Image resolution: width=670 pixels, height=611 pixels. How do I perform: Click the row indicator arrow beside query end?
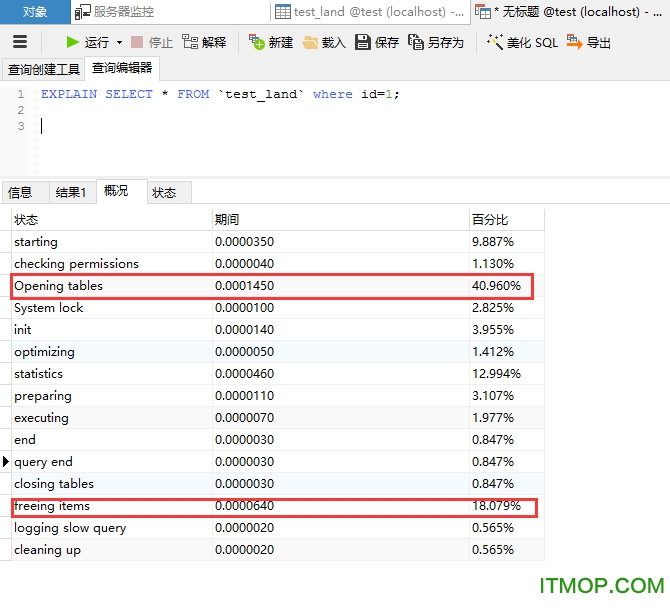[x=6, y=461]
